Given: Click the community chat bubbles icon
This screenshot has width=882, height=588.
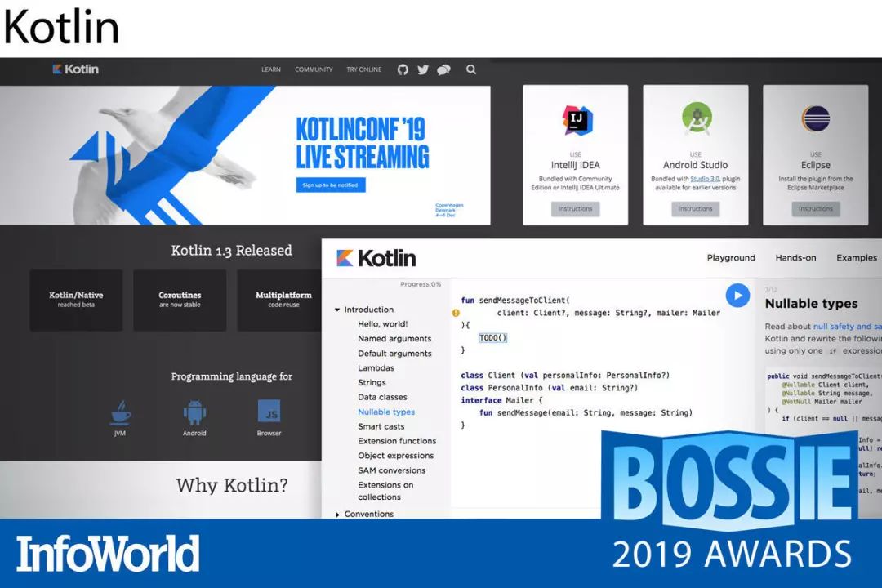Looking at the screenshot, I should (x=443, y=70).
